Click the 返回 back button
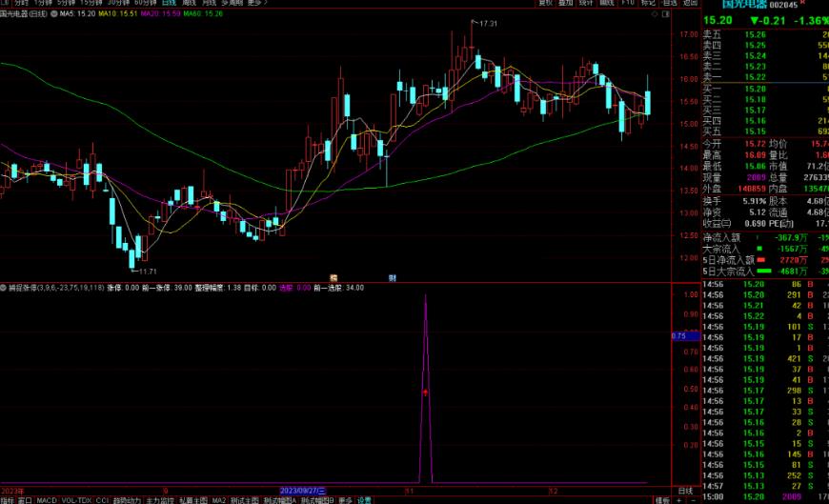 [x=690, y=3]
